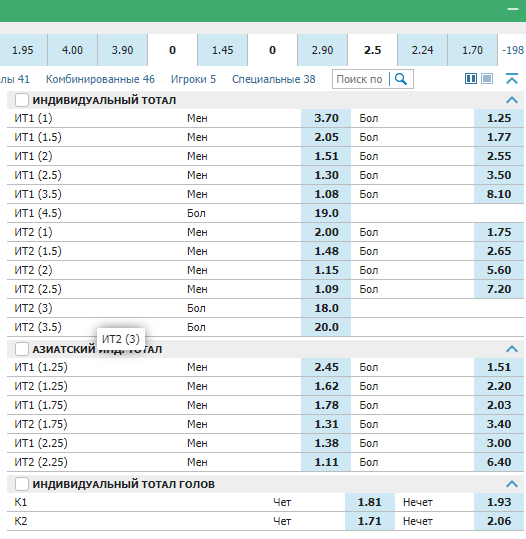Bet ИТ1 (3.5) Бол at 8.10
This screenshot has height=539, width=526.
pos(499,194)
